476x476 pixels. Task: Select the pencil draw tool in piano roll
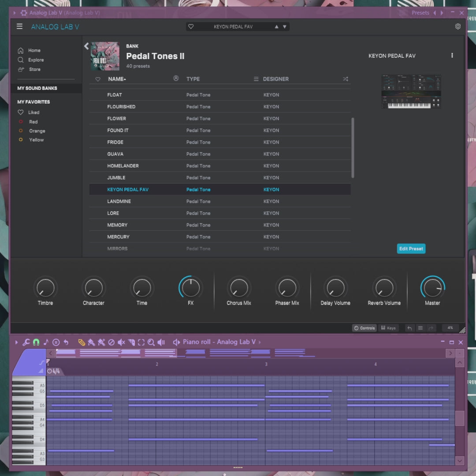(x=82, y=342)
